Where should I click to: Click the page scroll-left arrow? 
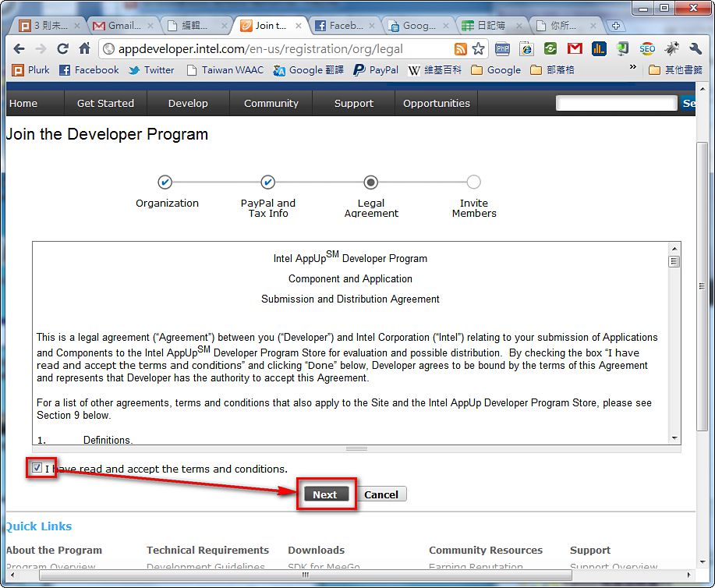click(x=12, y=575)
